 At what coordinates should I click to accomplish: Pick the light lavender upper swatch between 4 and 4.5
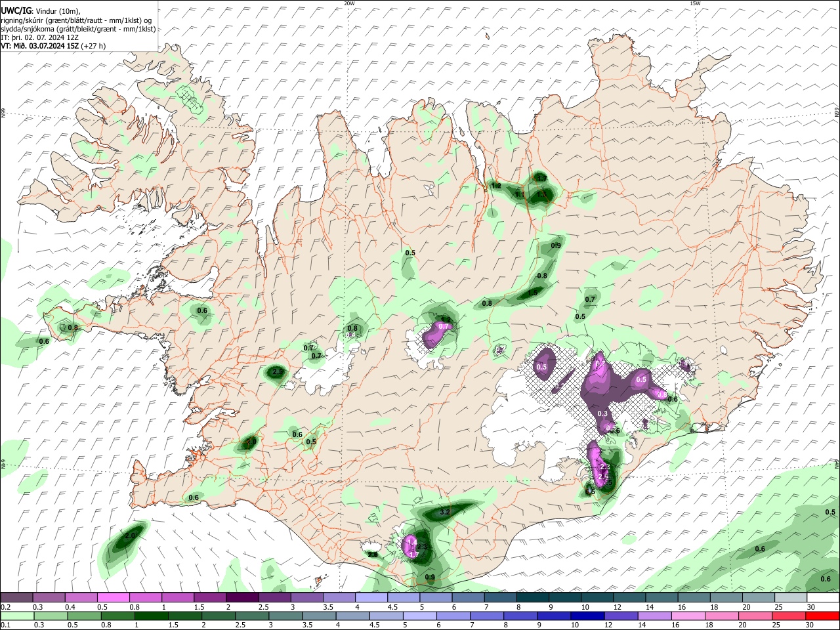coord(371,598)
